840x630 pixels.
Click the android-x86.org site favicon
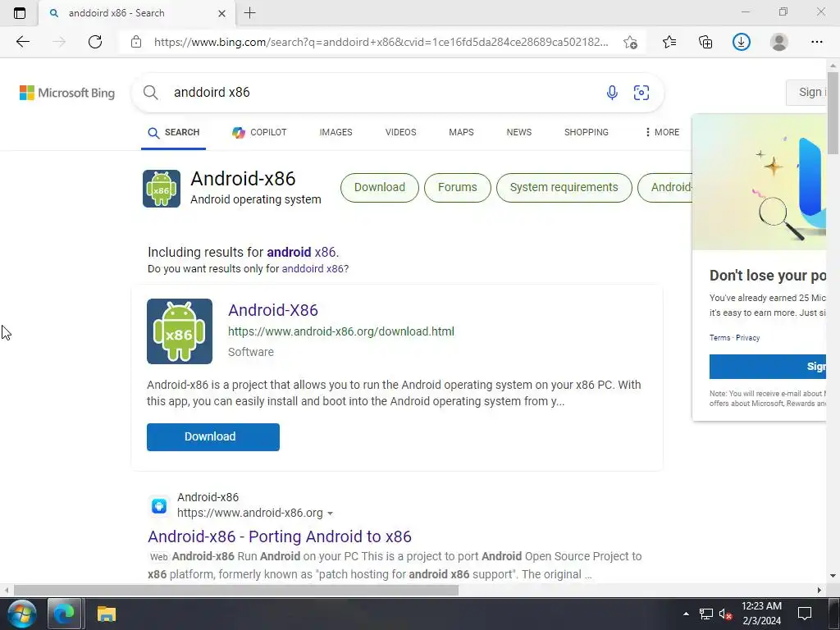coord(159,505)
